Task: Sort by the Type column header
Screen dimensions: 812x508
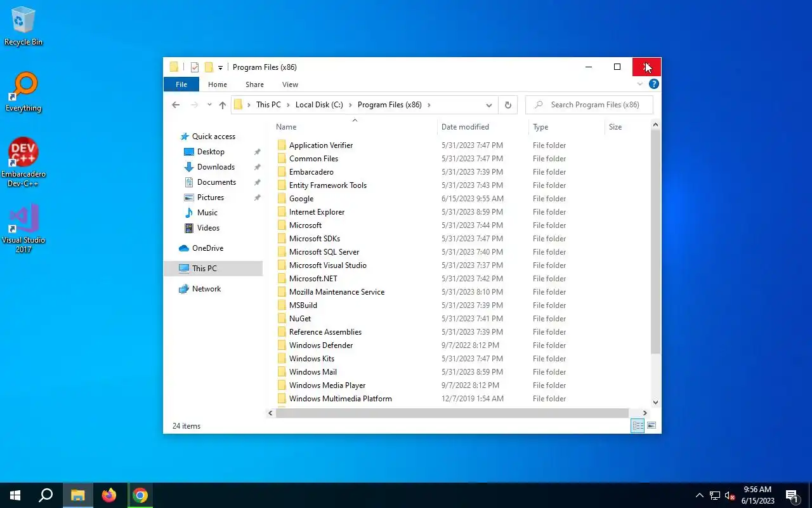Action: pyautogui.click(x=566, y=127)
